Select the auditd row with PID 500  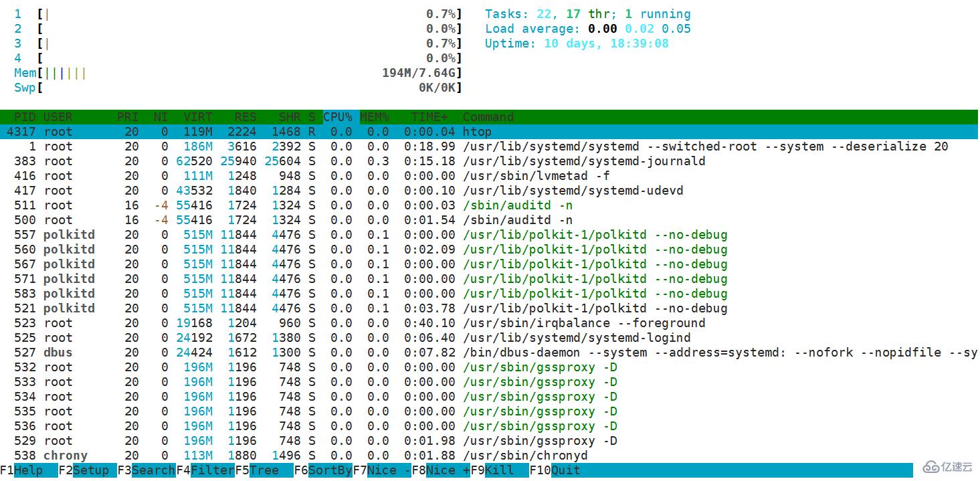tap(489, 220)
